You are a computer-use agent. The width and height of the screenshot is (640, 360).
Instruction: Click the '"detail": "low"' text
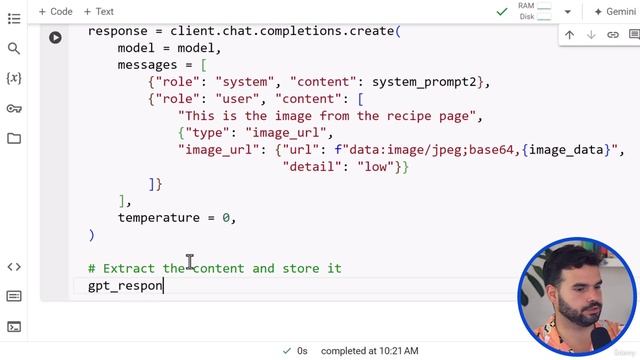point(338,167)
